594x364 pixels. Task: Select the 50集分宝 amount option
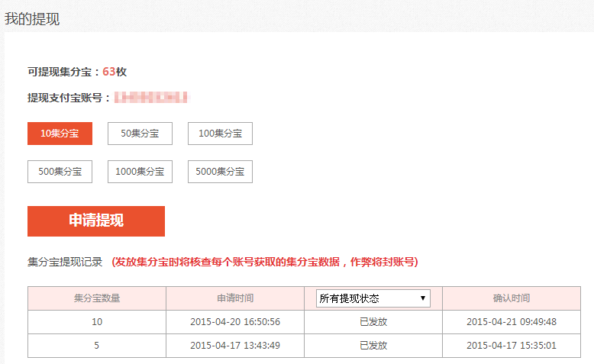point(140,134)
